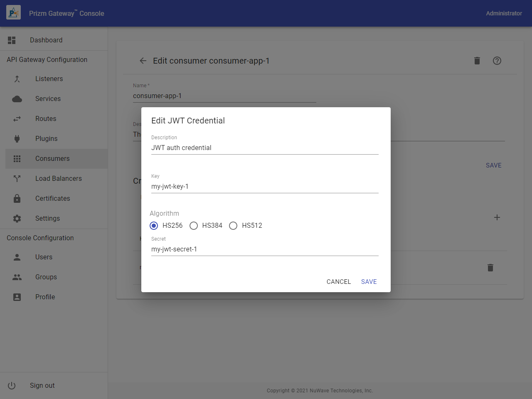532x399 pixels.
Task: Click the Secret input field
Action: click(264, 249)
